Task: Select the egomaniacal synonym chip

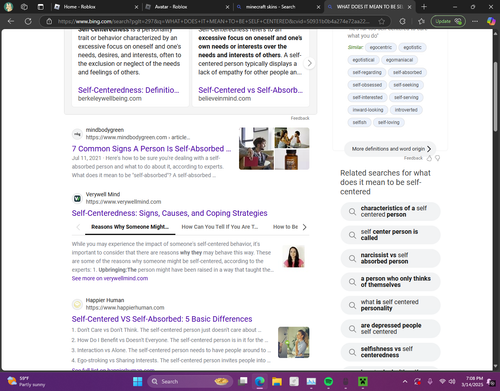Action: (x=399, y=60)
